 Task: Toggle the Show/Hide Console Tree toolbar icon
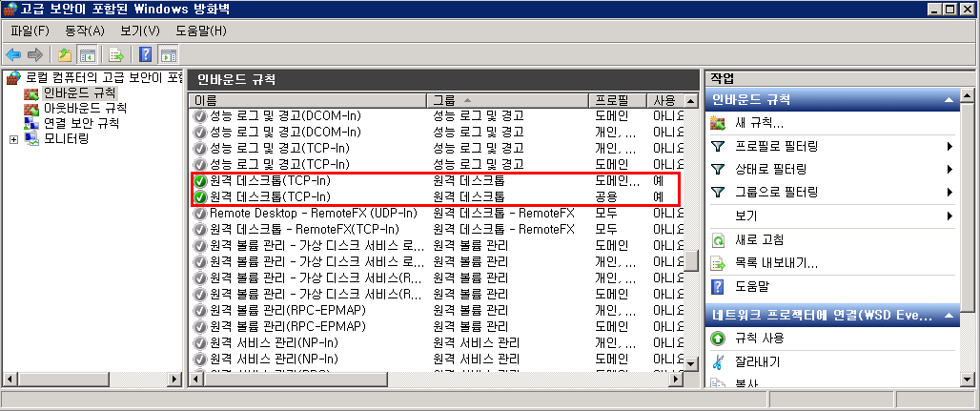pos(87,54)
